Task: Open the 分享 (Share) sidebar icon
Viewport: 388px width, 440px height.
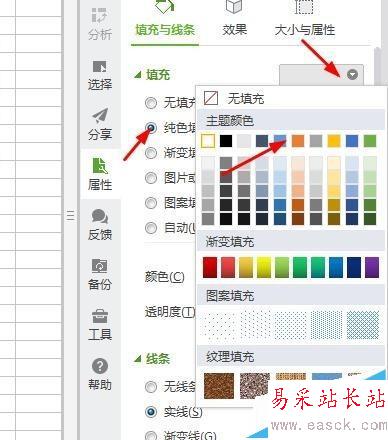Action: point(100,124)
